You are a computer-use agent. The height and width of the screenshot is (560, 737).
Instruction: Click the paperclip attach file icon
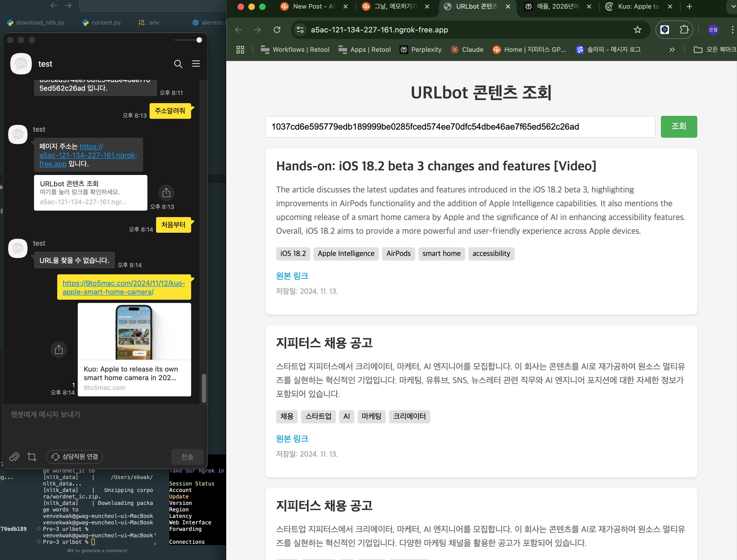(14, 456)
